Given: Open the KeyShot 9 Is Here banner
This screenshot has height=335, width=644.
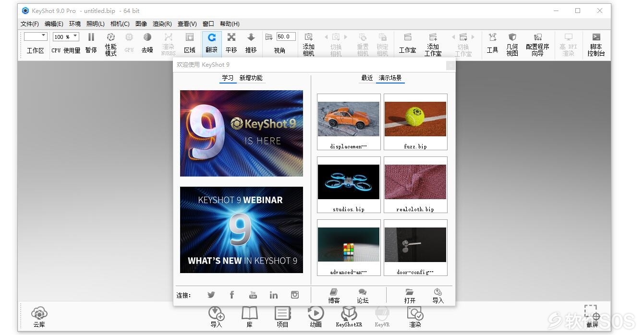Looking at the screenshot, I should [x=242, y=133].
